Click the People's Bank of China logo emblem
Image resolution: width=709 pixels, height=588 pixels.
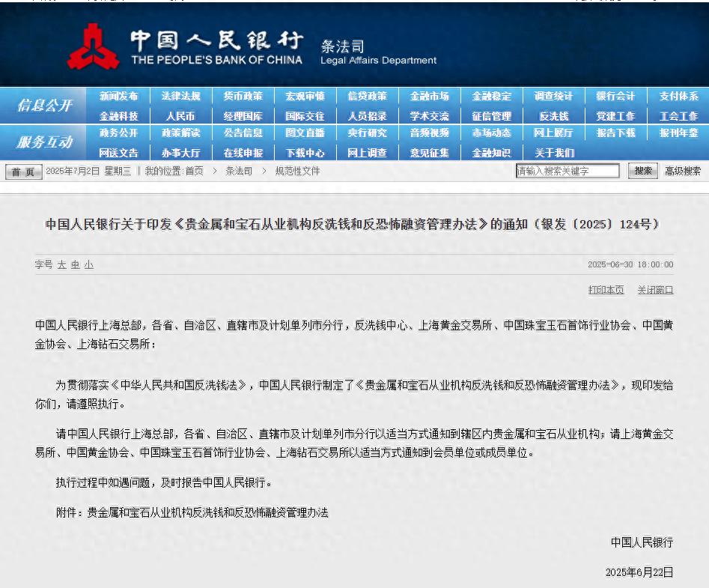tap(93, 46)
